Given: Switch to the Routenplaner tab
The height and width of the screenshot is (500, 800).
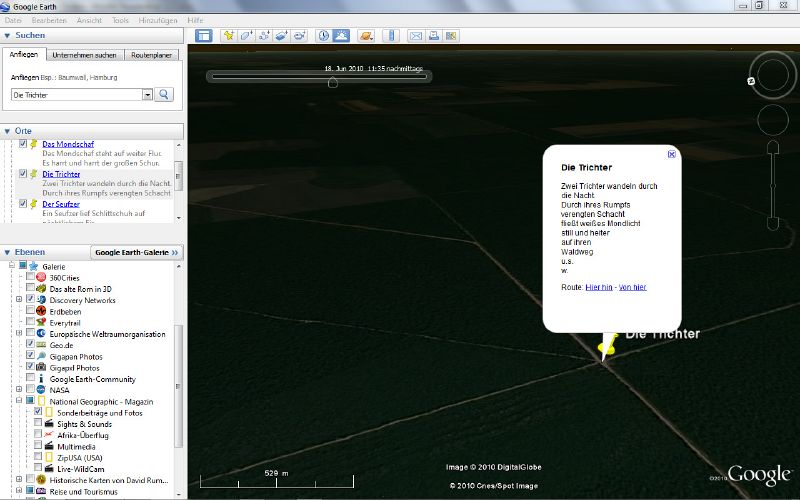Looking at the screenshot, I should pos(152,55).
